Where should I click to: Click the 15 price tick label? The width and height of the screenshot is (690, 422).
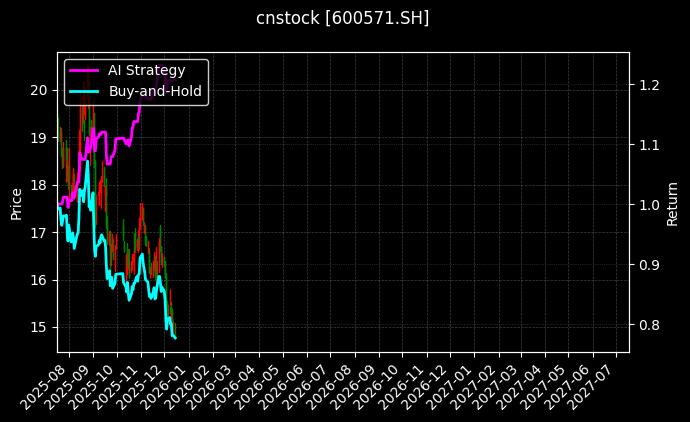pyautogui.click(x=39, y=327)
